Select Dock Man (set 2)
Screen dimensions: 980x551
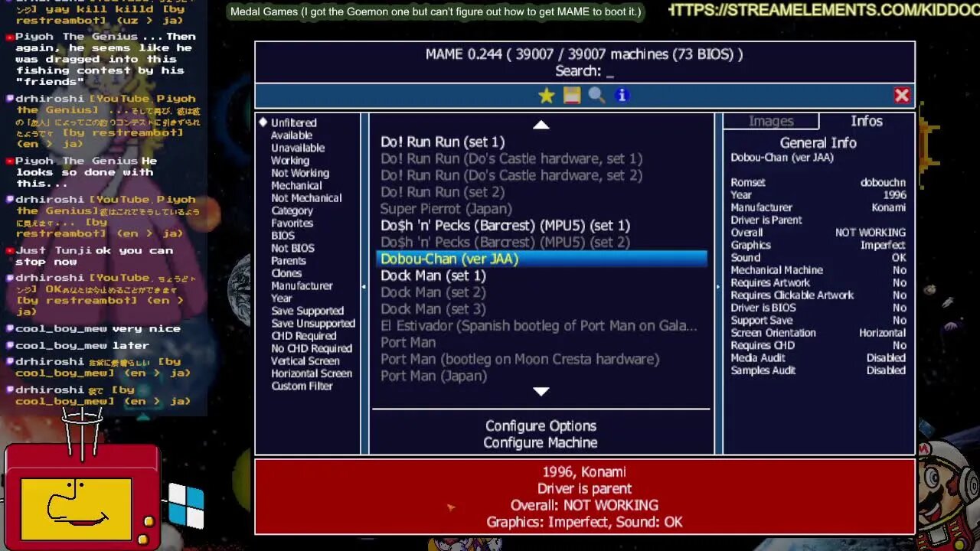tap(541, 292)
